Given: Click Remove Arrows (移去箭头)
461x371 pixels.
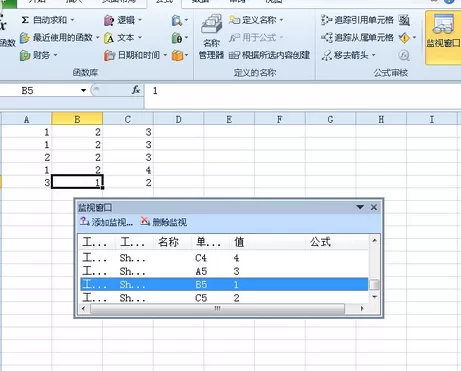Looking at the screenshot, I should [x=345, y=55].
